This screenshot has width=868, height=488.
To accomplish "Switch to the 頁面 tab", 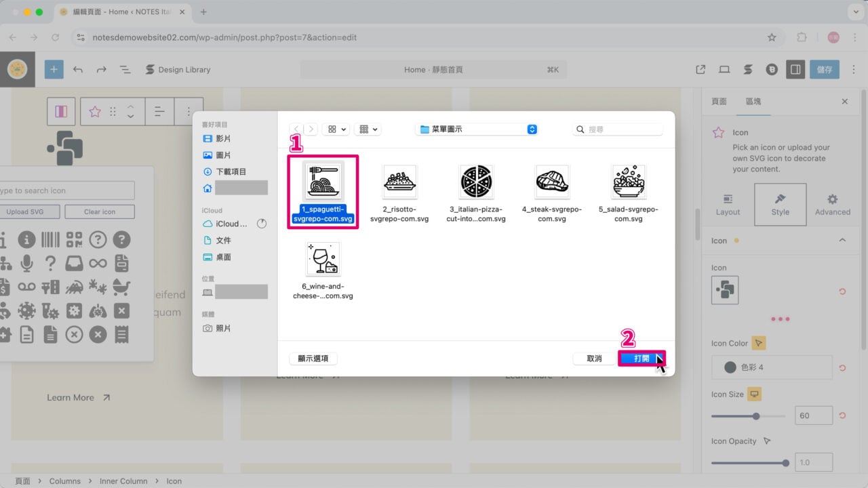I will tap(719, 101).
